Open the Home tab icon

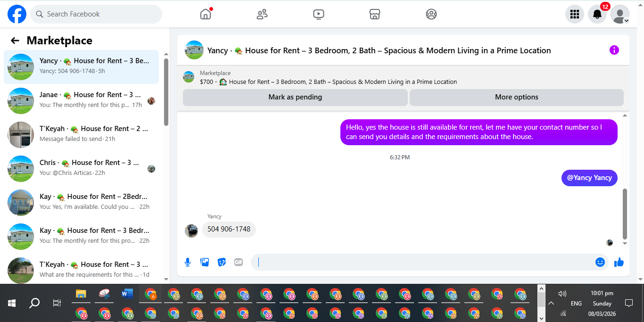pyautogui.click(x=206, y=14)
